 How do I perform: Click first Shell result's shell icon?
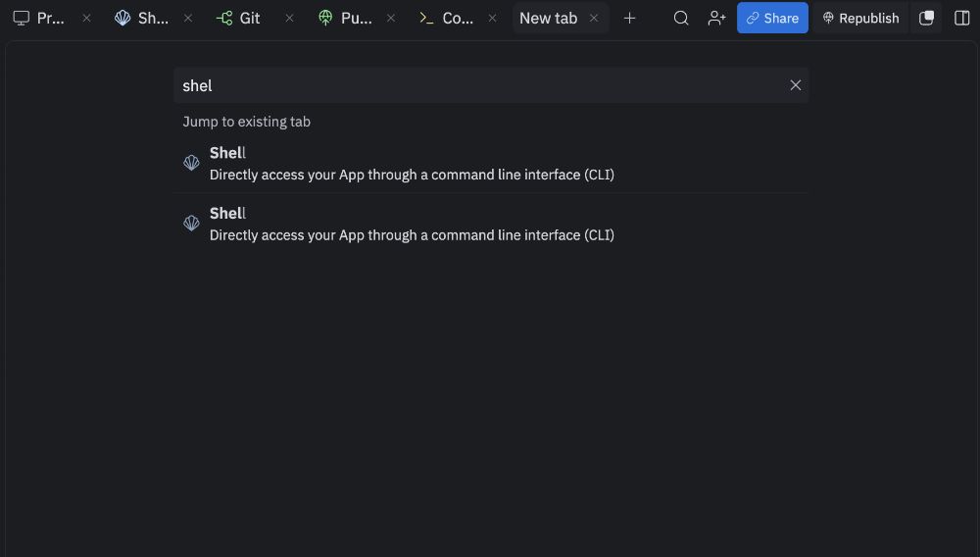point(192,163)
